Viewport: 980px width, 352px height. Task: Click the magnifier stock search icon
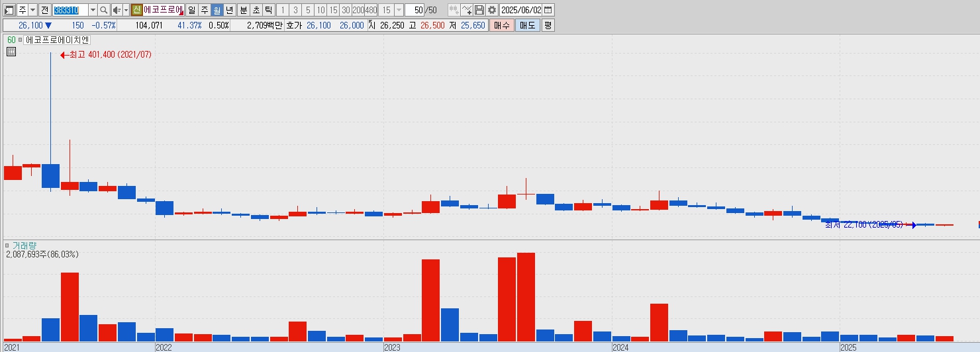104,10
